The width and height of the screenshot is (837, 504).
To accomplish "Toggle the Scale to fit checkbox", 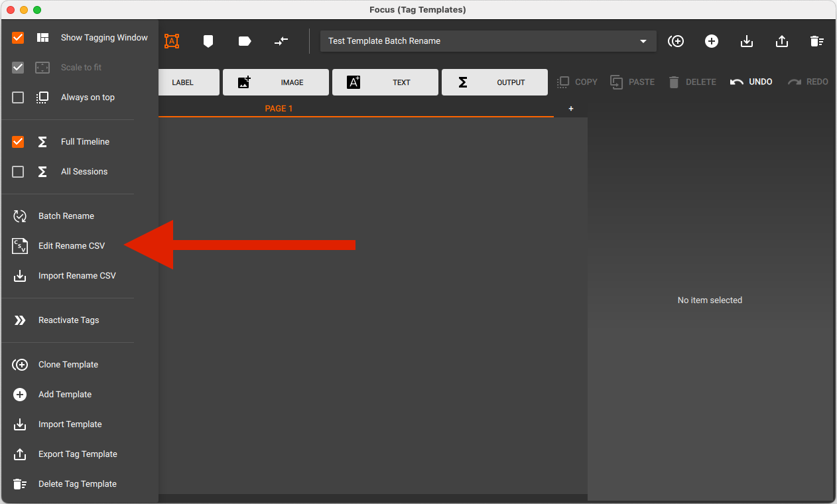I will coord(18,68).
